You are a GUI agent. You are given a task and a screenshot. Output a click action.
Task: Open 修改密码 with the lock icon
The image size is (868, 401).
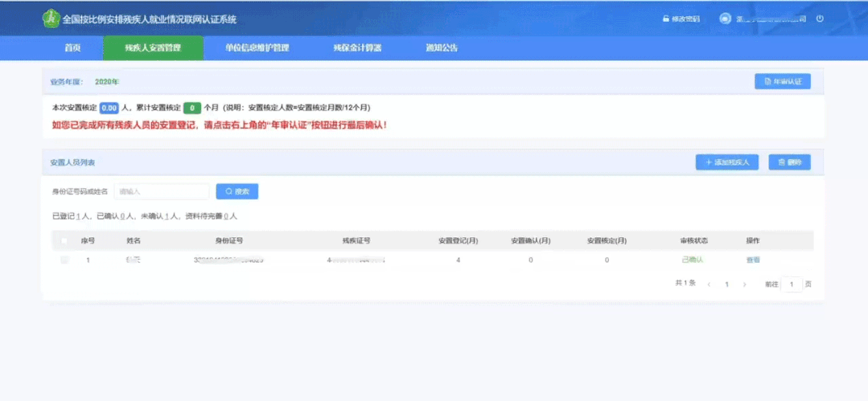(x=681, y=18)
